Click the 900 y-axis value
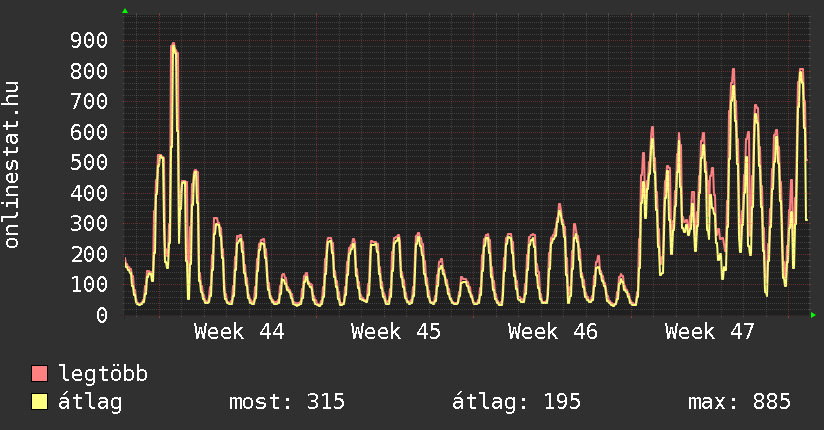 pos(88,40)
